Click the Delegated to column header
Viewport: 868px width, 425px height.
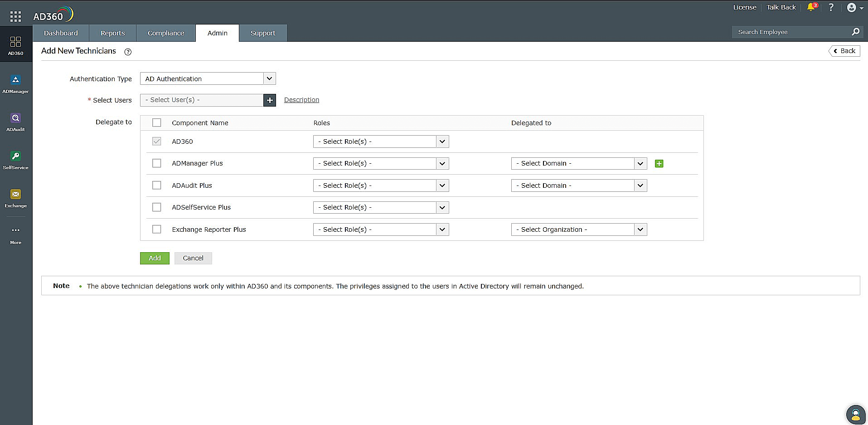tap(531, 123)
